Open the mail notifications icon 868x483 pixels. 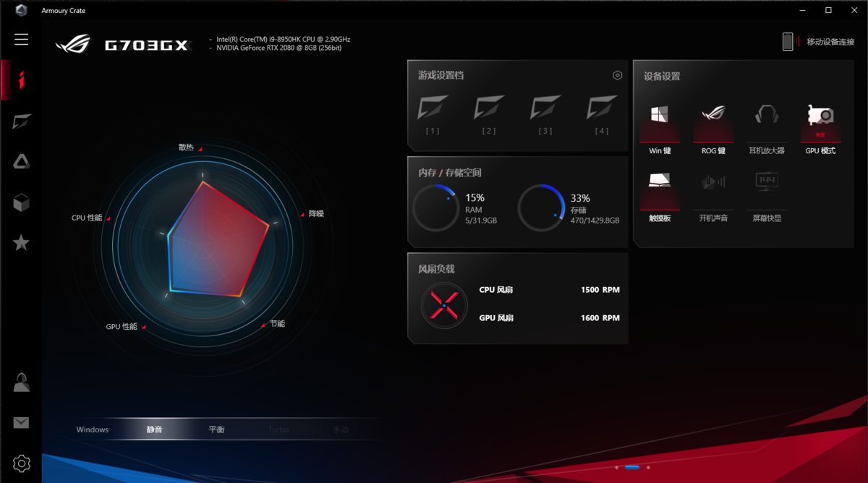(x=22, y=422)
